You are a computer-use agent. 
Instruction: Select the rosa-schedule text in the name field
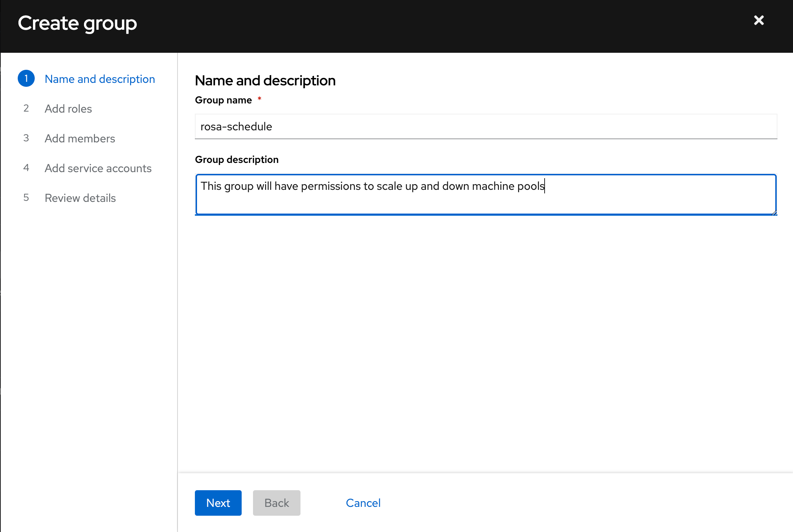pyautogui.click(x=236, y=126)
